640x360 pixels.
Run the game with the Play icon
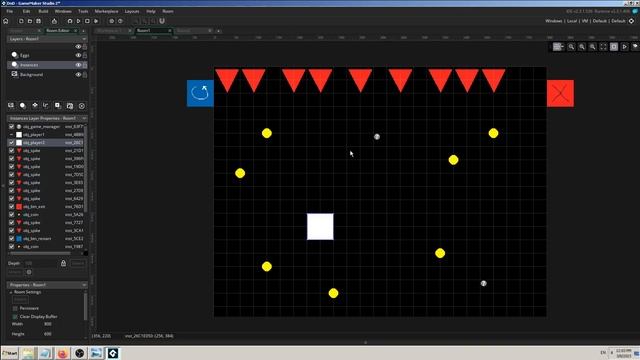click(x=78, y=21)
